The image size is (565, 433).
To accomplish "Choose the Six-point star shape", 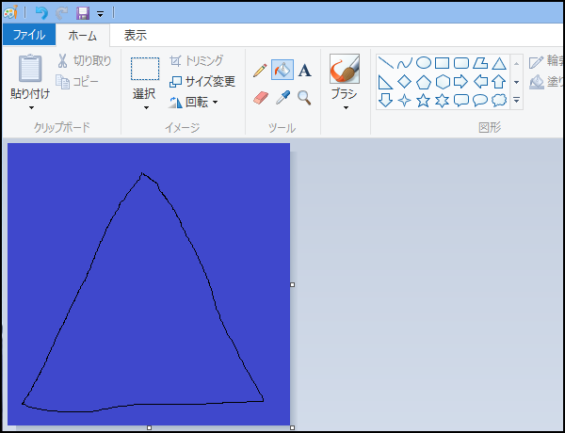I will (442, 100).
